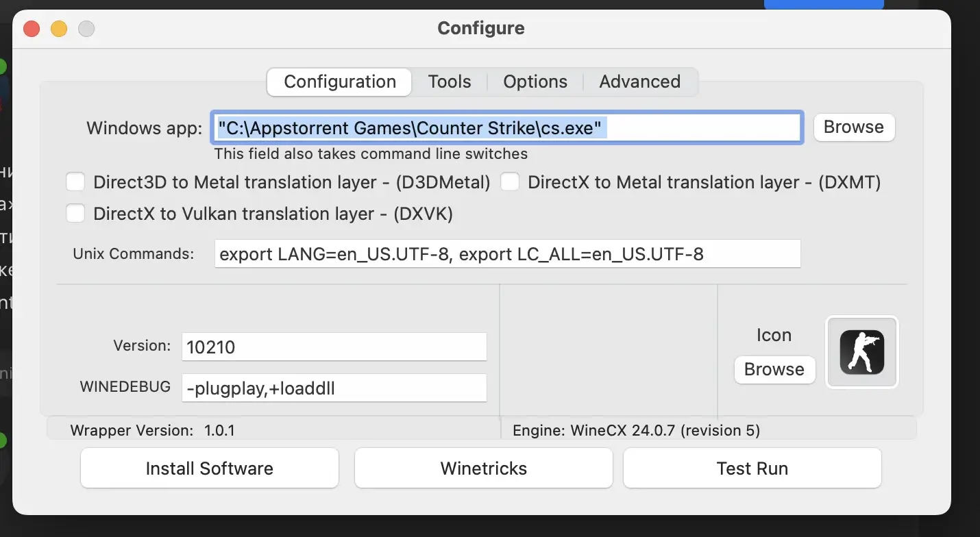The image size is (980, 537).
Task: Focus the Version field showing 10210
Action: pyautogui.click(x=334, y=347)
